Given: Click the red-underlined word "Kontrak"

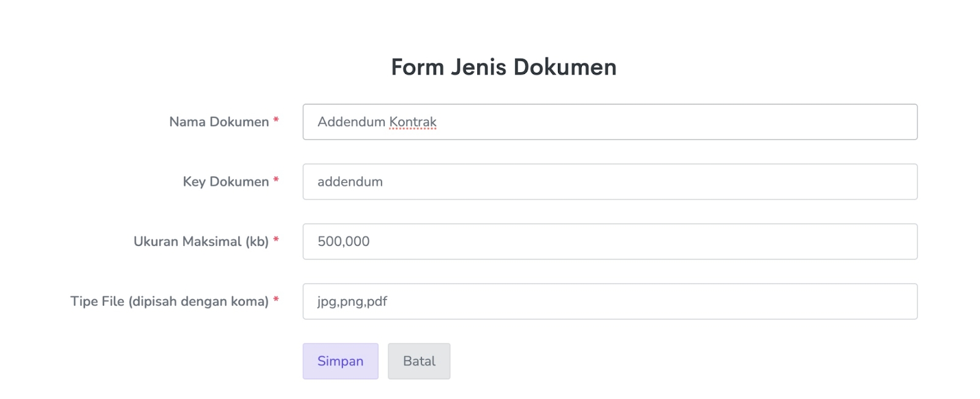Looking at the screenshot, I should (x=413, y=122).
